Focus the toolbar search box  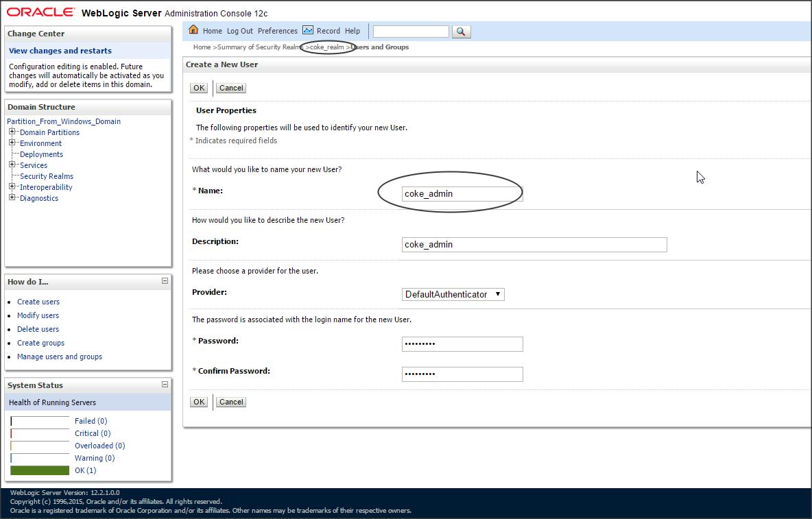point(411,32)
